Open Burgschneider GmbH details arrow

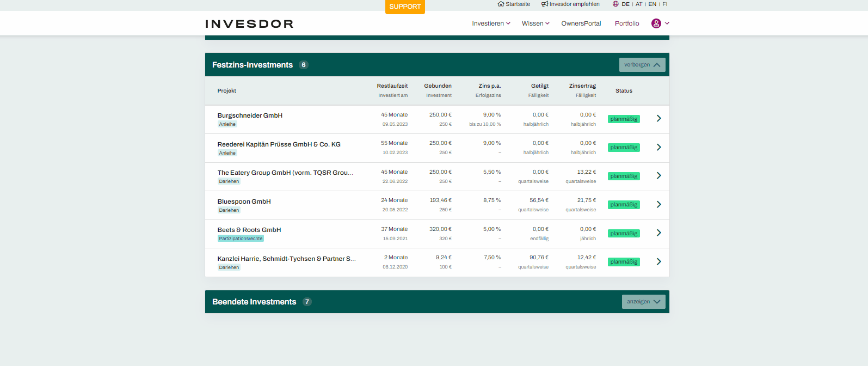658,119
